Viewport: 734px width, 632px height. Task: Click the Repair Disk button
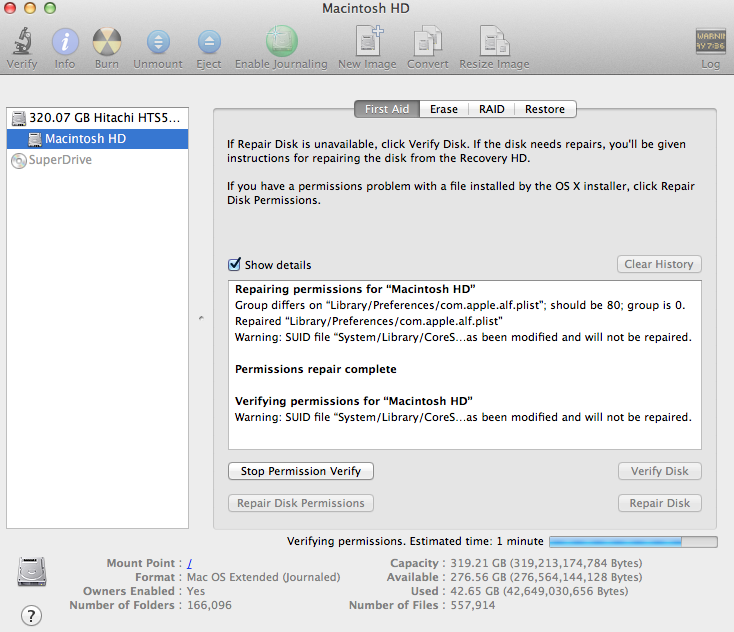pos(660,503)
